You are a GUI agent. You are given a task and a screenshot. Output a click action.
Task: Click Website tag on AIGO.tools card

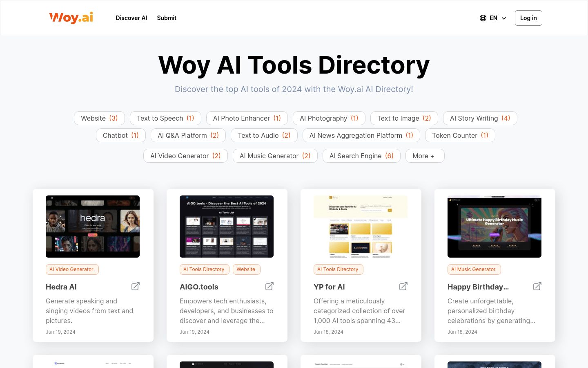(246, 269)
